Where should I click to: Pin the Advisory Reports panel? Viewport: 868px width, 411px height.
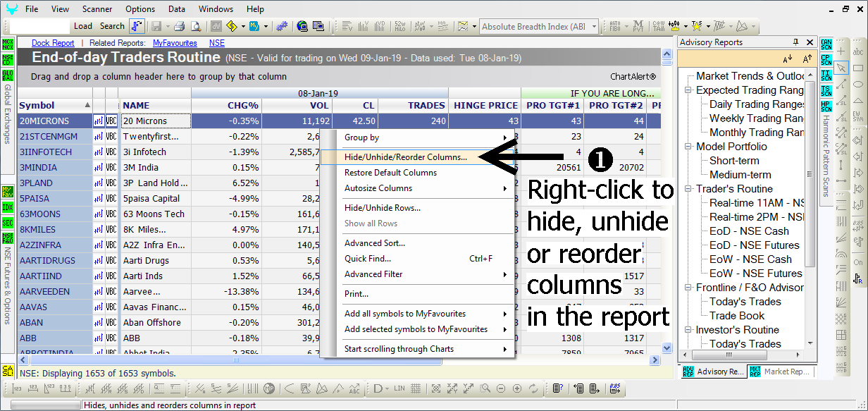796,42
